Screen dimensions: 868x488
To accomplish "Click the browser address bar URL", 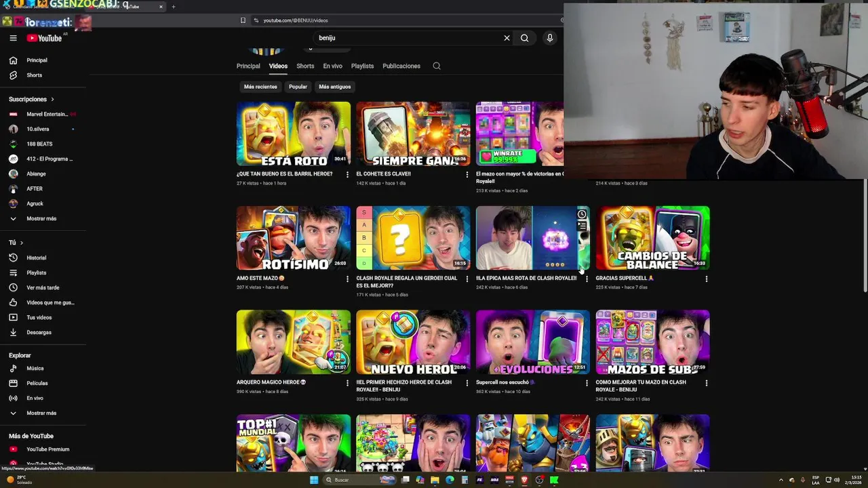I will pyautogui.click(x=295, y=20).
